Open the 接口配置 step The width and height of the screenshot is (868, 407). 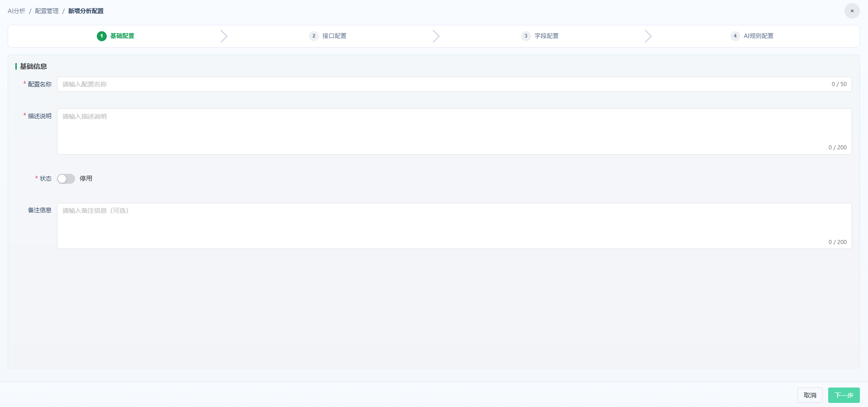pos(334,36)
